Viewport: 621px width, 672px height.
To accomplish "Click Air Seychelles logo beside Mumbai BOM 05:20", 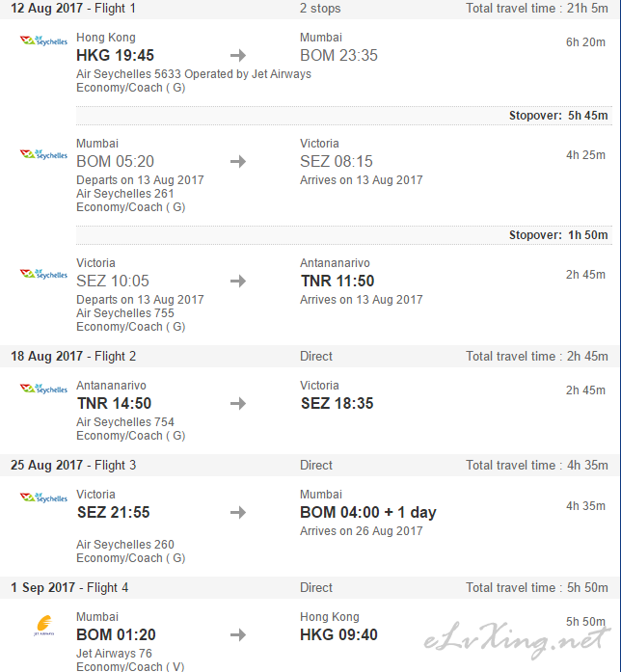I will 43,154.
